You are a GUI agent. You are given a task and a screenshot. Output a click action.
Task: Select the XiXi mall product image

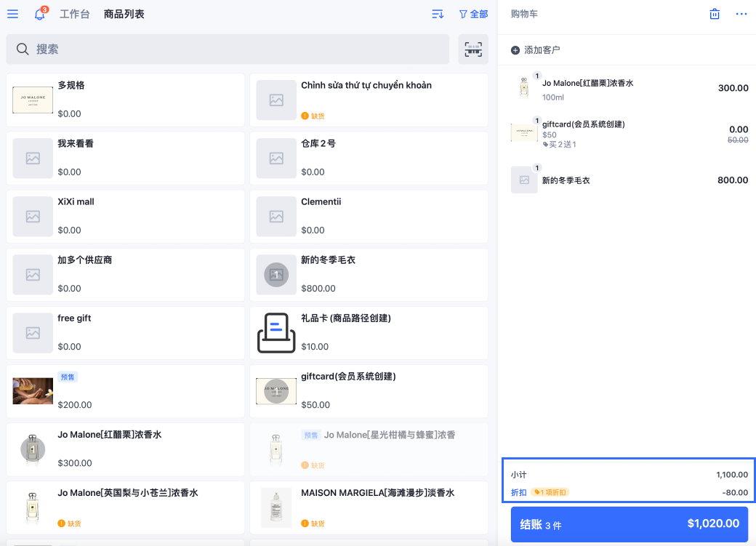click(x=33, y=217)
